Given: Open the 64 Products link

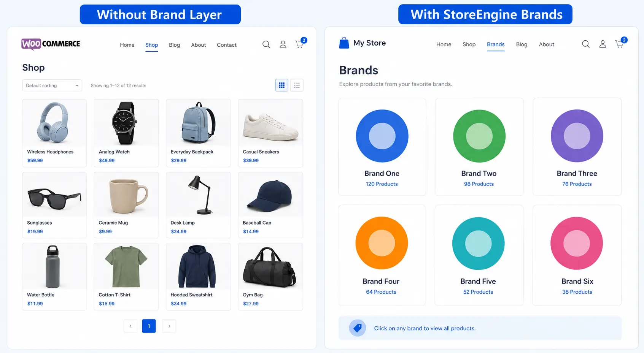Looking at the screenshot, I should click(381, 292).
